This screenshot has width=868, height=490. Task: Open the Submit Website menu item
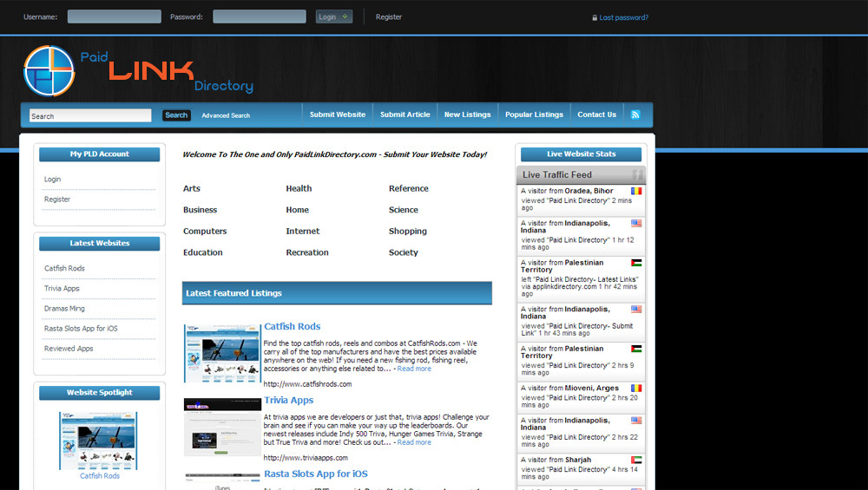point(338,114)
